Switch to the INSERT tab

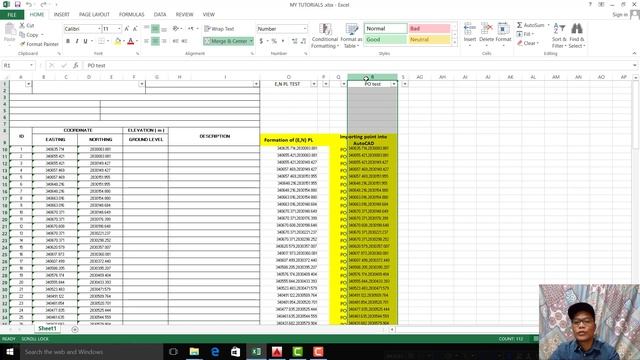tap(62, 14)
